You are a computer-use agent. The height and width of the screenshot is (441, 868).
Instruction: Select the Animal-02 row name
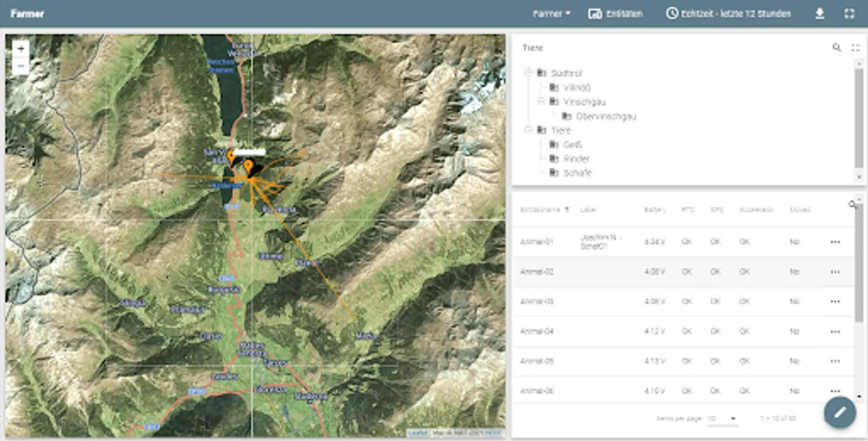(x=537, y=272)
